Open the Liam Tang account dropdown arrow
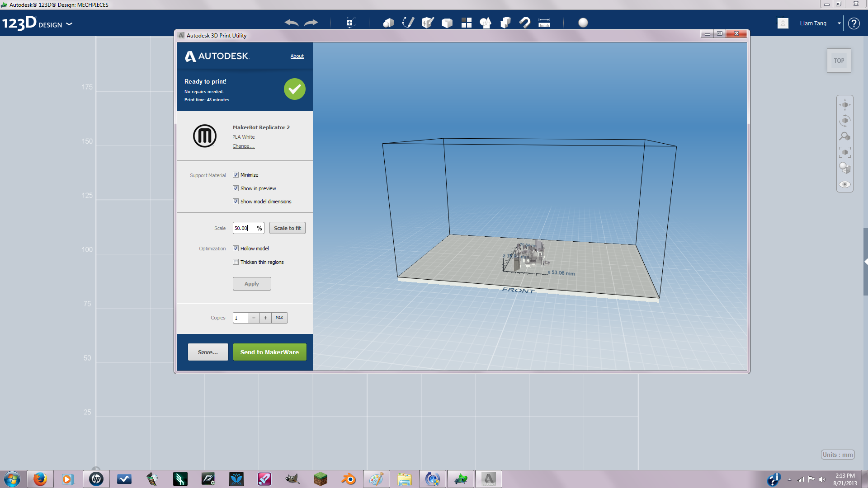 tap(839, 23)
